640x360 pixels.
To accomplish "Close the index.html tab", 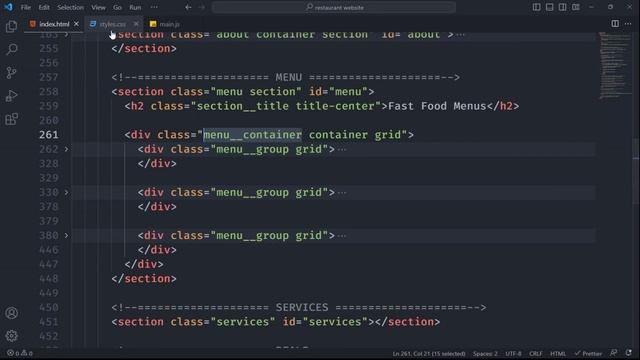I will coord(76,24).
